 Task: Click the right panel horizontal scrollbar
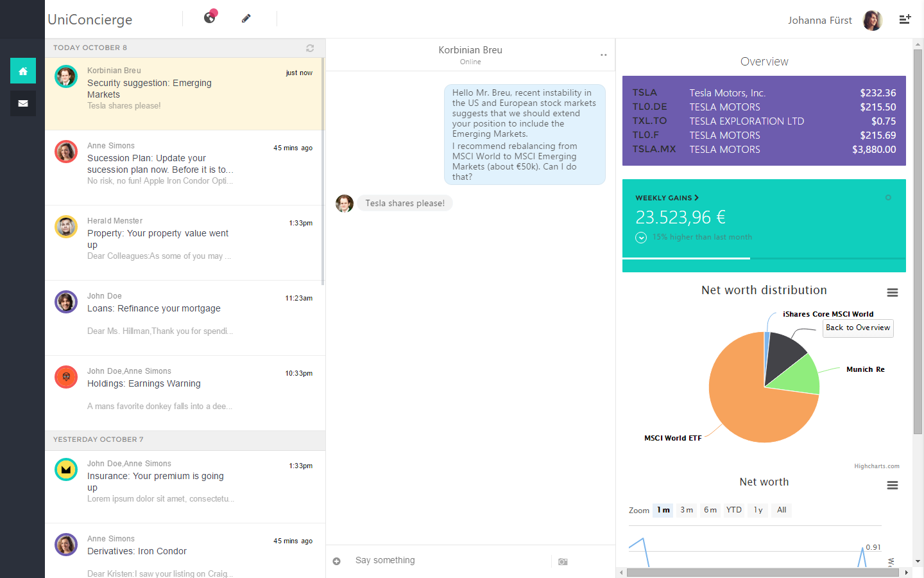point(763,572)
